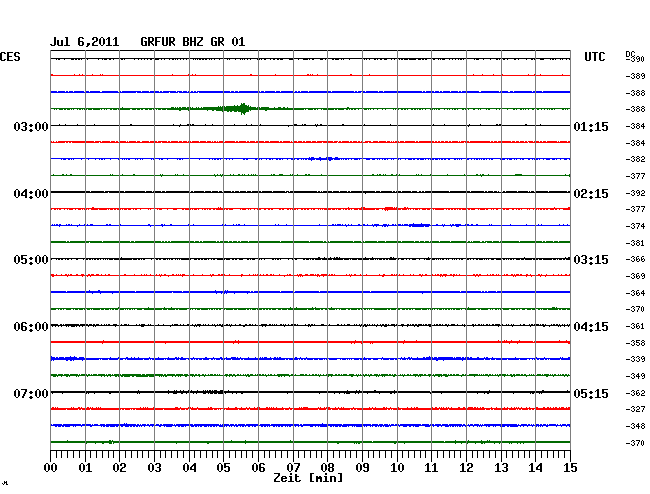Select minute 12 on the time axis
The image size is (650, 494).
pyautogui.click(x=466, y=467)
